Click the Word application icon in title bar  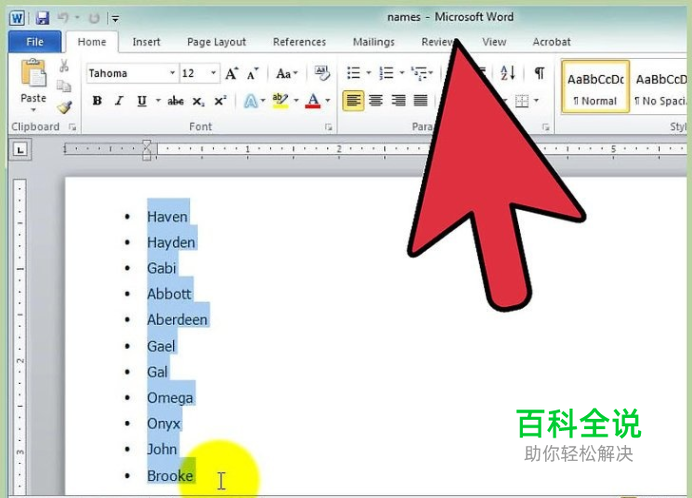[x=17, y=18]
